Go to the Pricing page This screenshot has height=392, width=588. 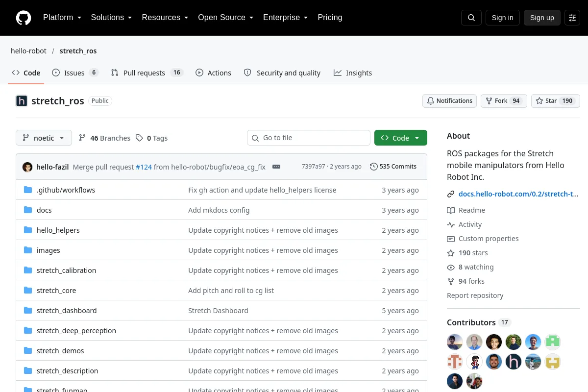click(x=330, y=18)
